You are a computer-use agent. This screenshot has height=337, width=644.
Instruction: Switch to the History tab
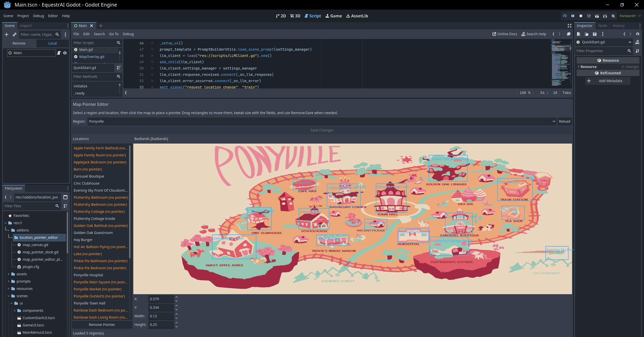coord(619,26)
